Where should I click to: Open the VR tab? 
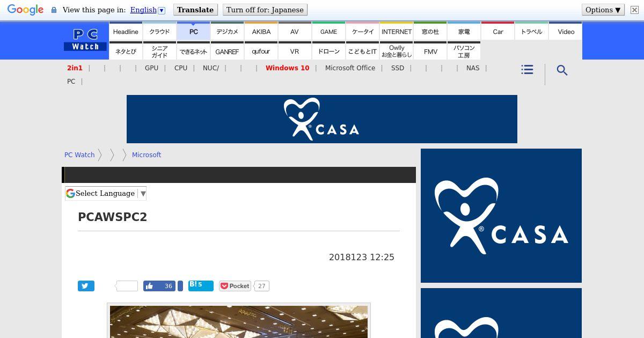pyautogui.click(x=295, y=52)
